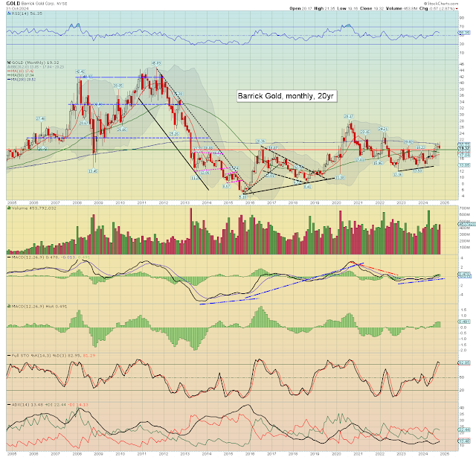Viewport: 476px width, 457px height.
Task: Click the MA(50) moving average legend
Action: 21,75
